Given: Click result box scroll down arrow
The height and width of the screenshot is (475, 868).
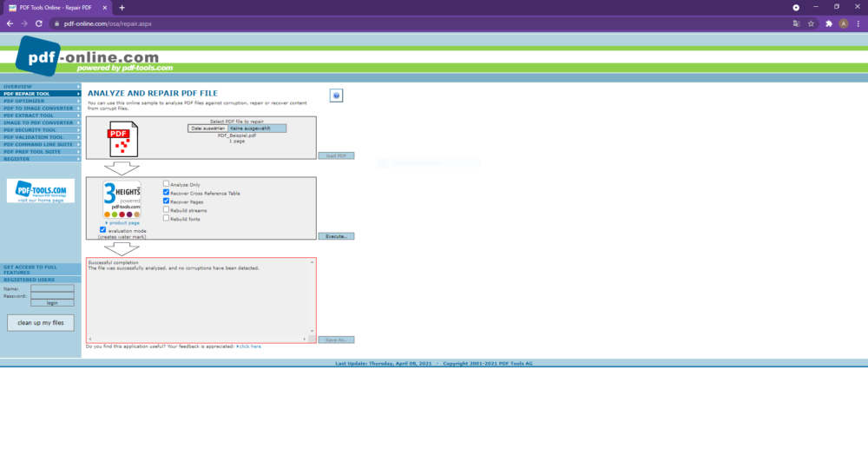Looking at the screenshot, I should pos(312,331).
